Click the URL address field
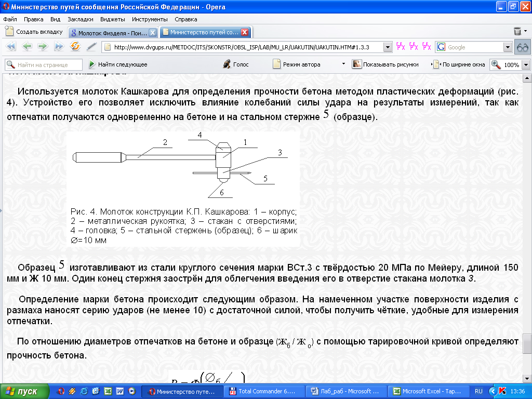Image resolution: width=532 pixels, height=399 pixels. pos(248,47)
